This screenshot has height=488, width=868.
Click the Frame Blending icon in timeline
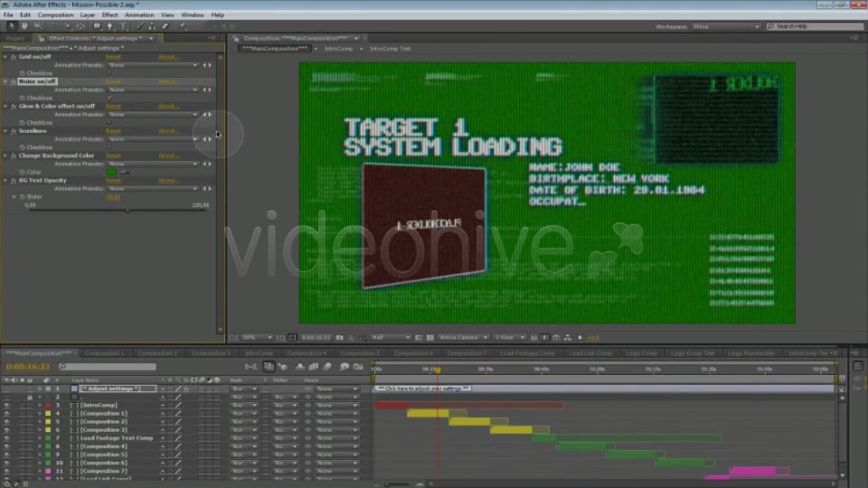(x=314, y=366)
